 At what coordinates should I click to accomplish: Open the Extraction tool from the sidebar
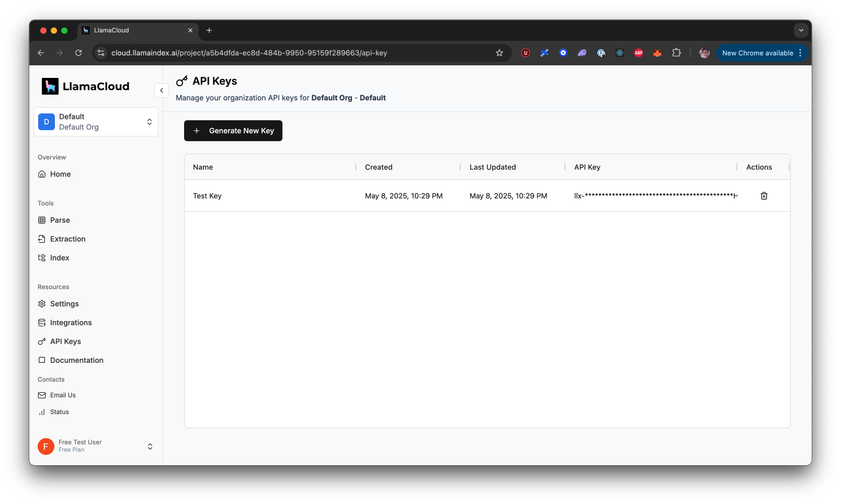[x=67, y=239]
